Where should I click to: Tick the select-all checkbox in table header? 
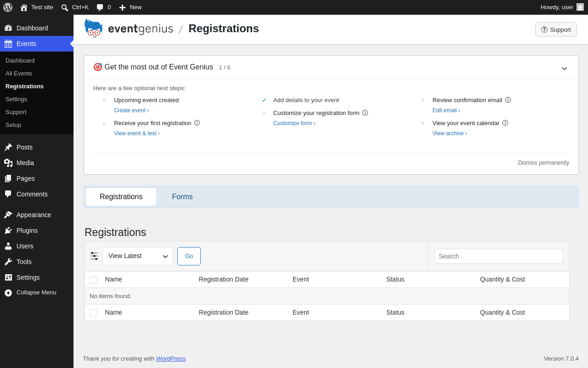[94, 280]
